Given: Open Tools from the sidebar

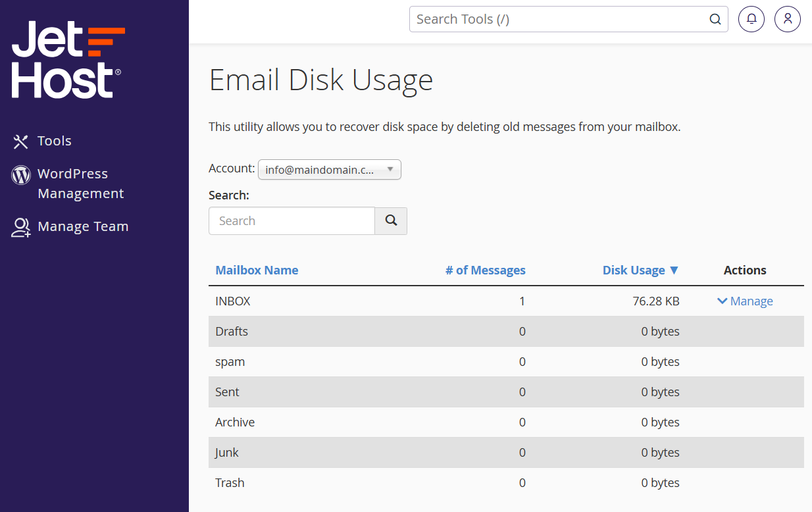Looking at the screenshot, I should [x=54, y=141].
